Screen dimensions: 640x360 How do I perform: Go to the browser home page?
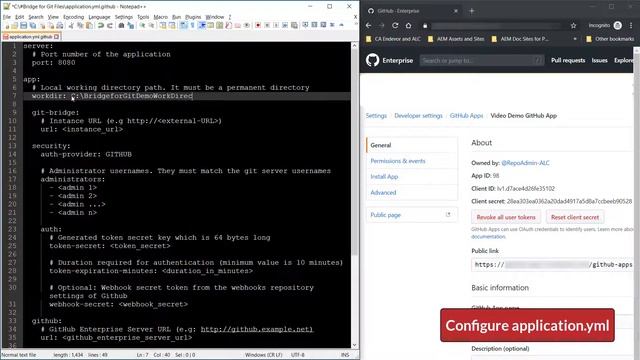tap(408, 25)
